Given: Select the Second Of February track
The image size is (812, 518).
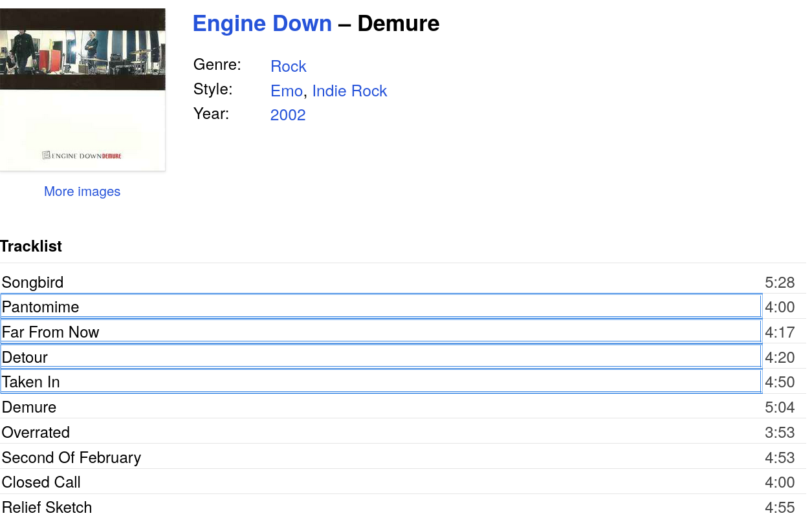Looking at the screenshot, I should pos(71,458).
